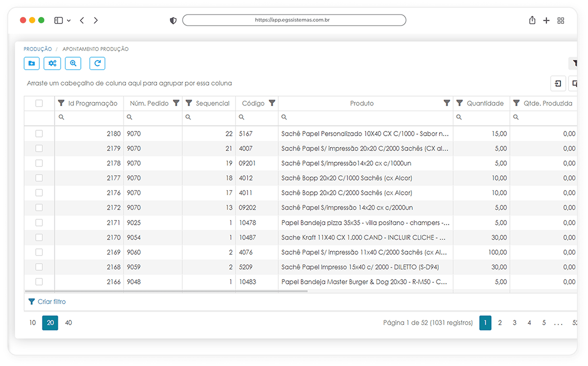Go to page 5
Image resolution: width=588 pixels, height=366 pixels.
point(544,323)
